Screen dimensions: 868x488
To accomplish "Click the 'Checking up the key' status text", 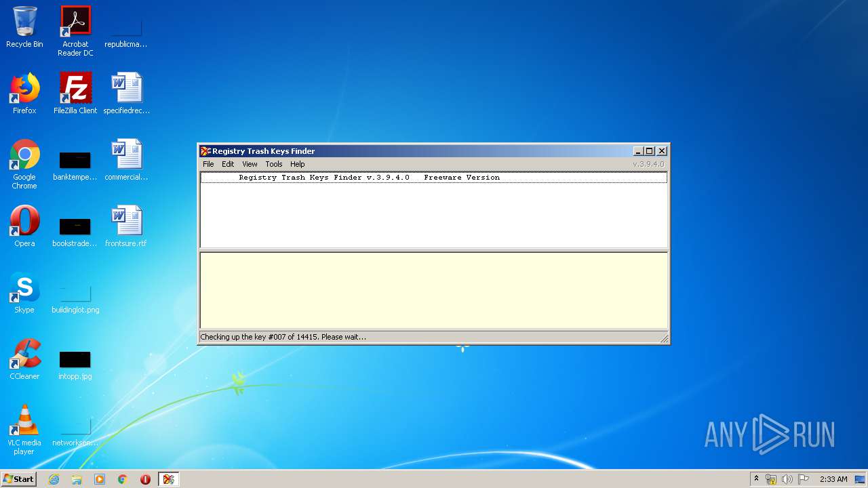I will coord(283,337).
